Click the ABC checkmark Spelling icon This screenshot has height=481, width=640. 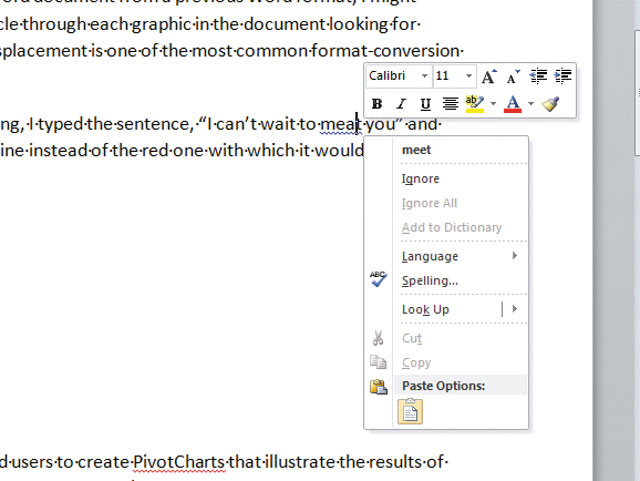378,279
